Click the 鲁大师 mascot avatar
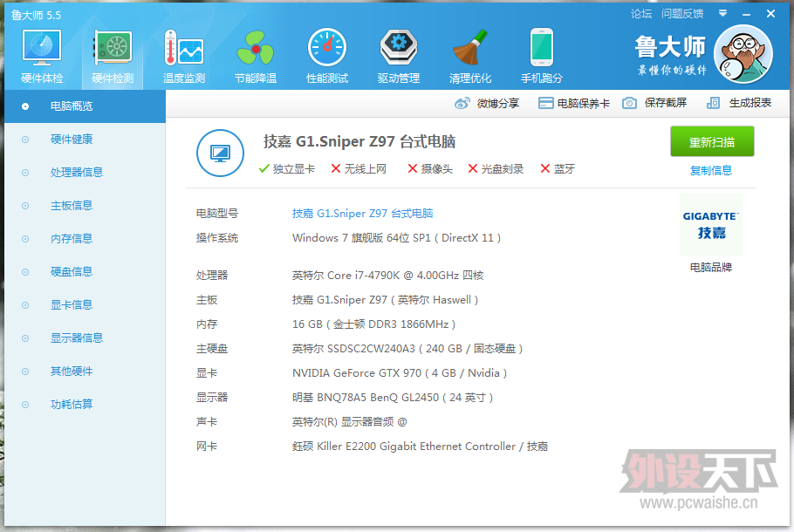The width and height of the screenshot is (794, 532). coord(743,54)
